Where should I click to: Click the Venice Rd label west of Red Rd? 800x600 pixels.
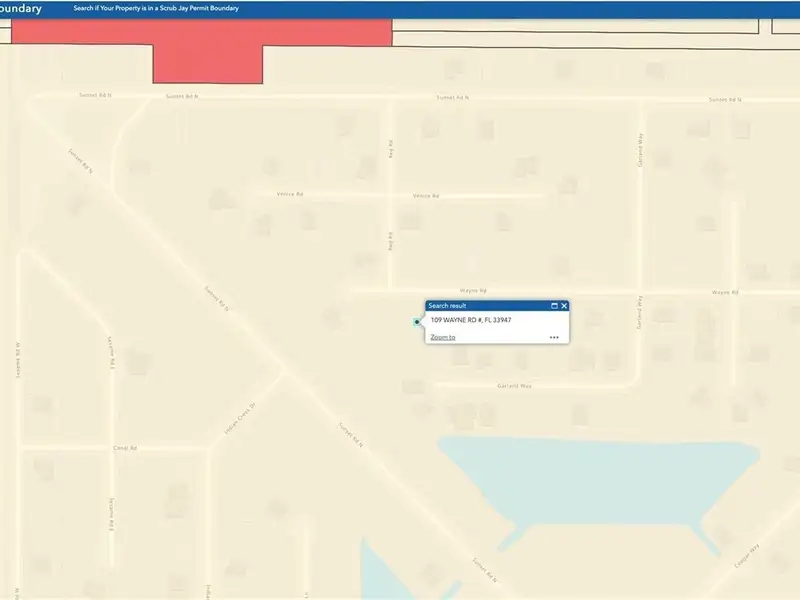pyautogui.click(x=289, y=194)
